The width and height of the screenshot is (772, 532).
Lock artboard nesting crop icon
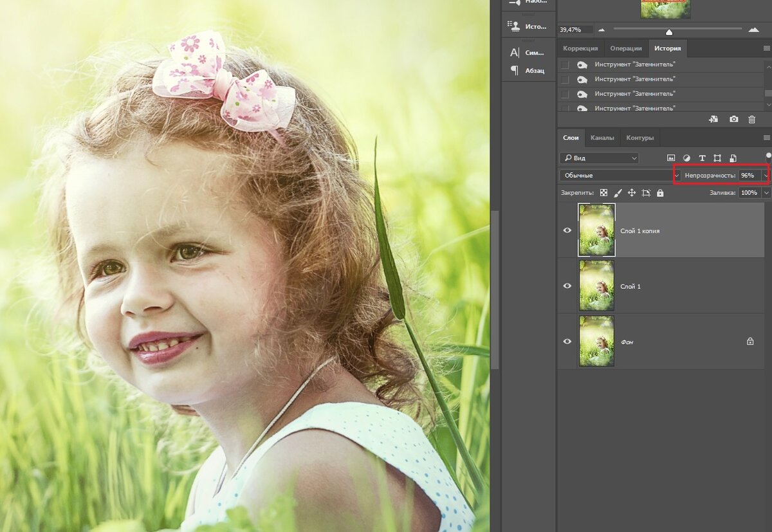(x=646, y=192)
